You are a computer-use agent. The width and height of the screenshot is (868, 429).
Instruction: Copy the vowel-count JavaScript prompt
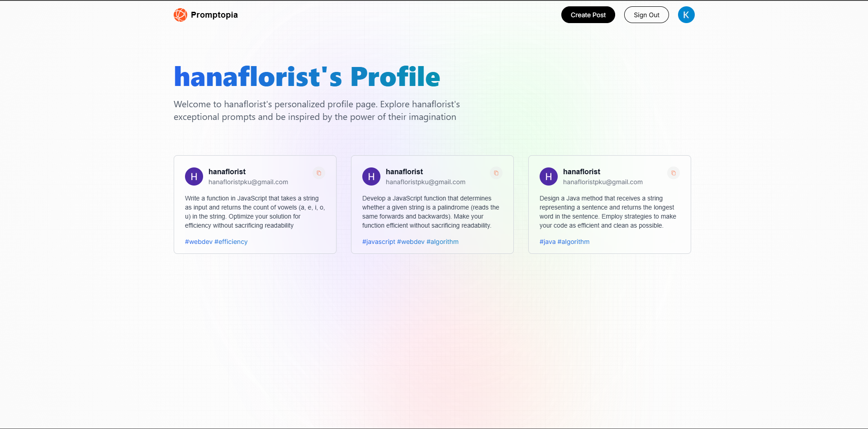pyautogui.click(x=319, y=173)
